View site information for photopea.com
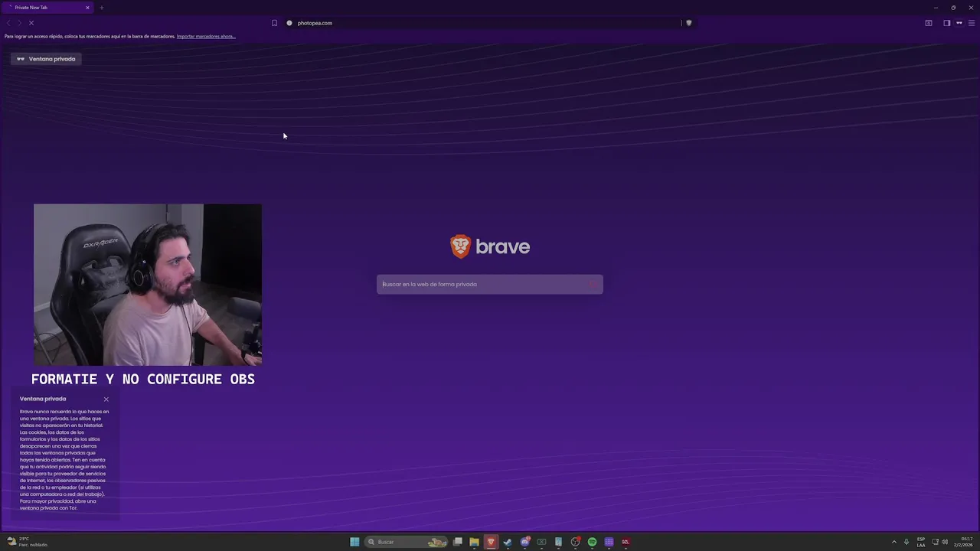The image size is (980, 551). [x=289, y=23]
